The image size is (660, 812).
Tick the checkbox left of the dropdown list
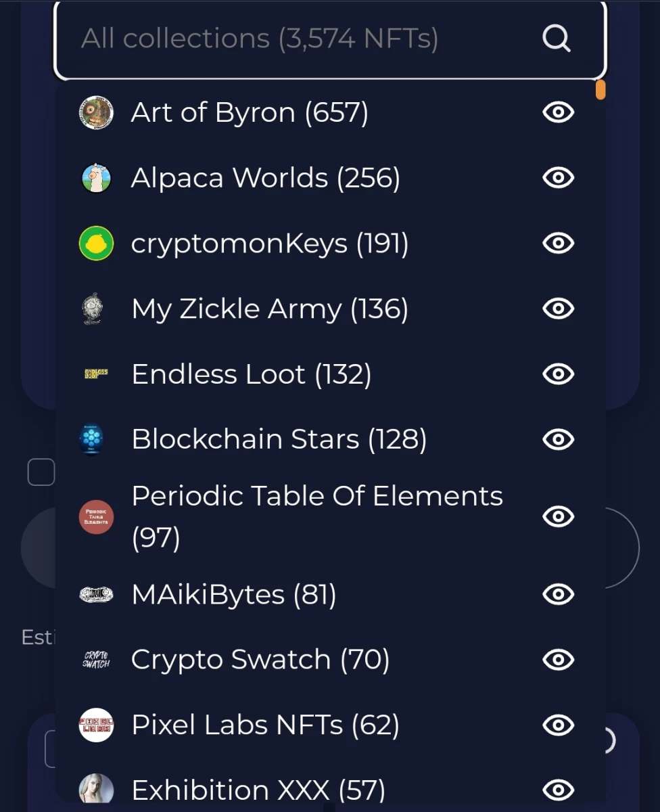click(41, 472)
